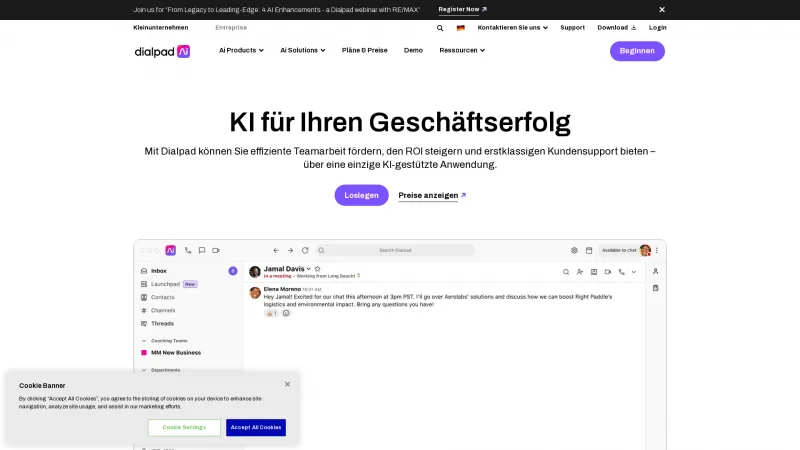800x450 pixels.
Task: Click the Dialpad Ai app icon in mockup
Action: (170, 251)
